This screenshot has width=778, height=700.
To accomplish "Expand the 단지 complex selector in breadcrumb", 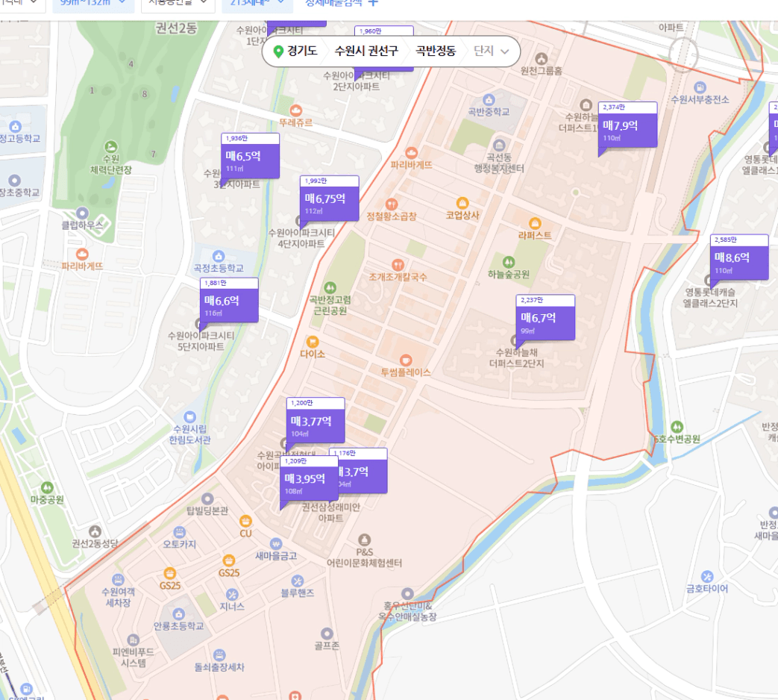I will 493,51.
